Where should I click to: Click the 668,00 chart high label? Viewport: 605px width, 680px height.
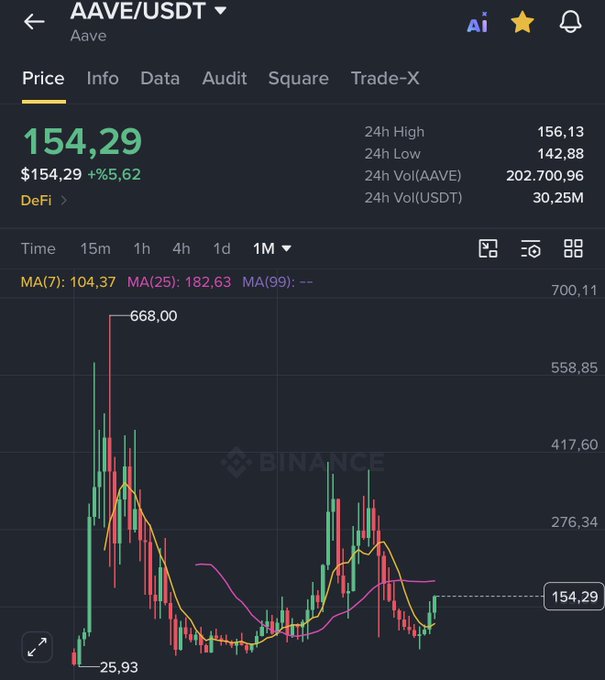pyautogui.click(x=154, y=316)
